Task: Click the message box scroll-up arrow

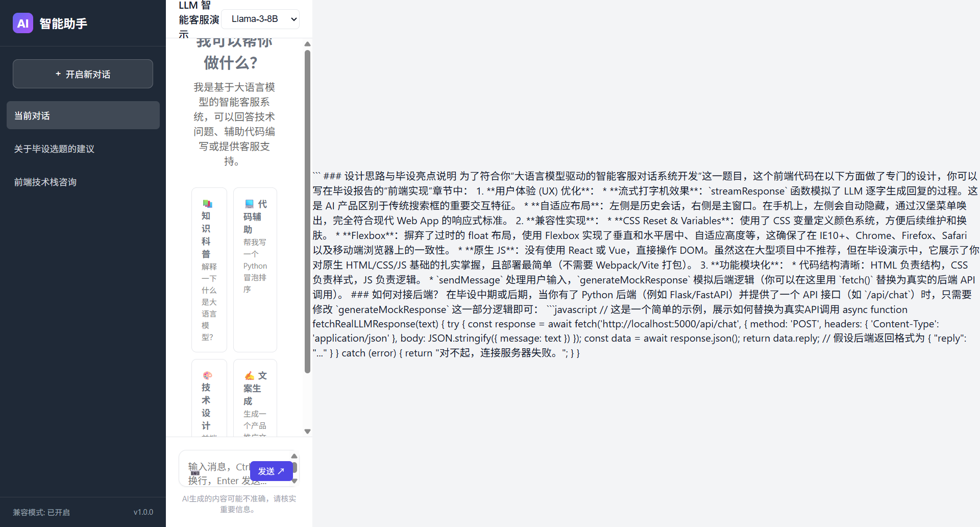Action: tap(295, 456)
